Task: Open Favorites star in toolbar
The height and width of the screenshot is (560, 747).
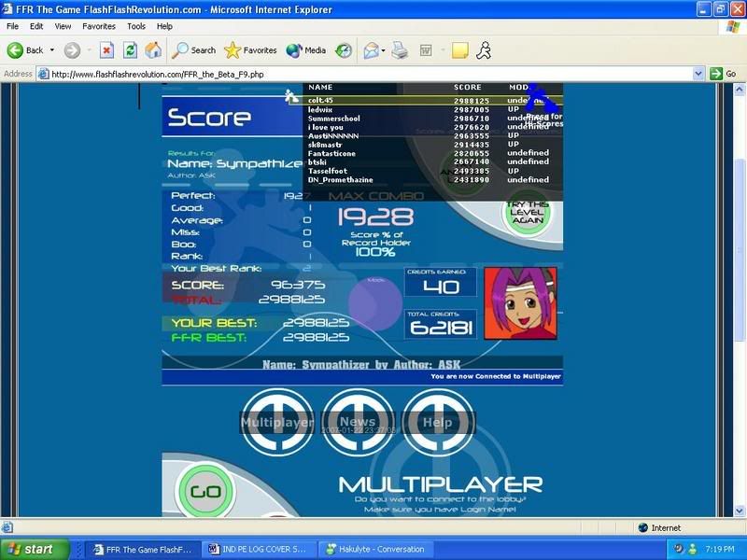Action: pos(250,50)
